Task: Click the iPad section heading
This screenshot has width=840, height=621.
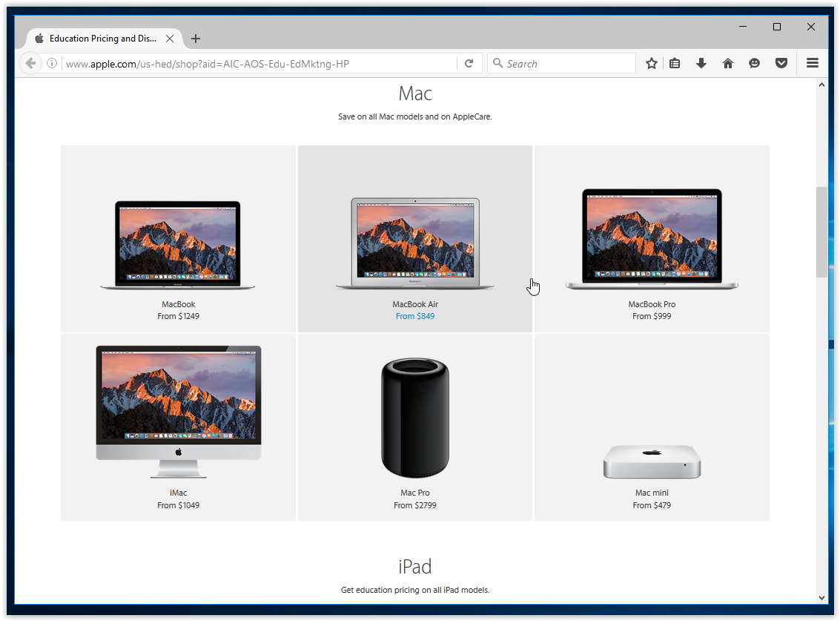Action: point(415,566)
